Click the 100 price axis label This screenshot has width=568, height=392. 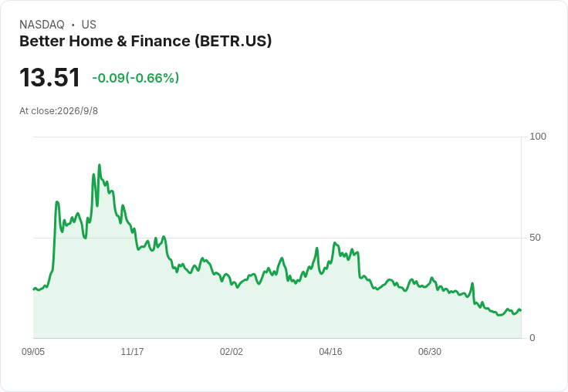[x=538, y=137]
